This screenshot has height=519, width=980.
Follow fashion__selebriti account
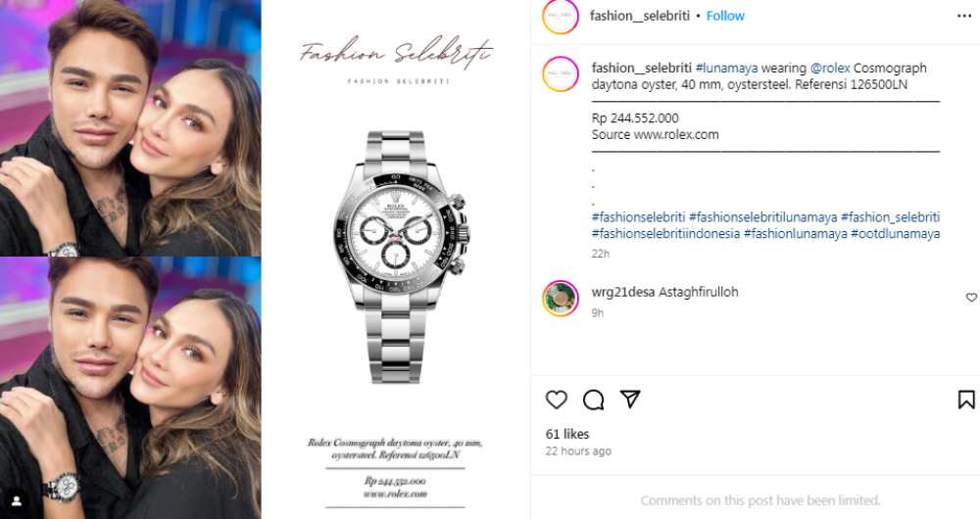click(725, 16)
